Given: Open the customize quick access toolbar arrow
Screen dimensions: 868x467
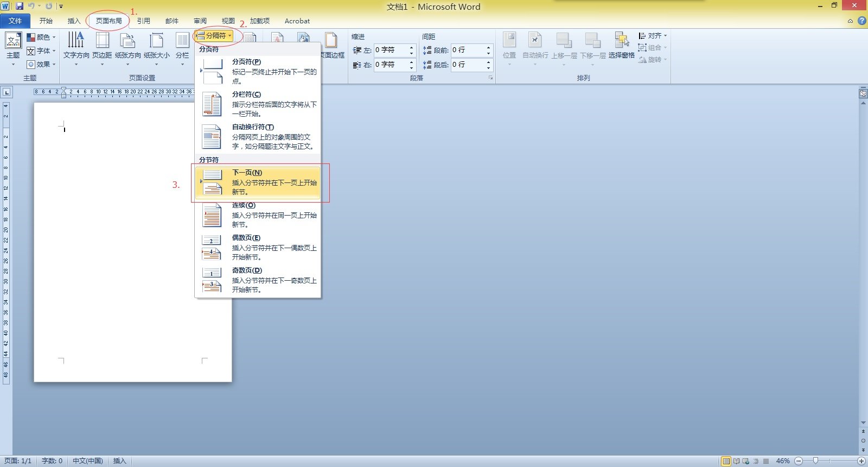Looking at the screenshot, I should (x=61, y=7).
